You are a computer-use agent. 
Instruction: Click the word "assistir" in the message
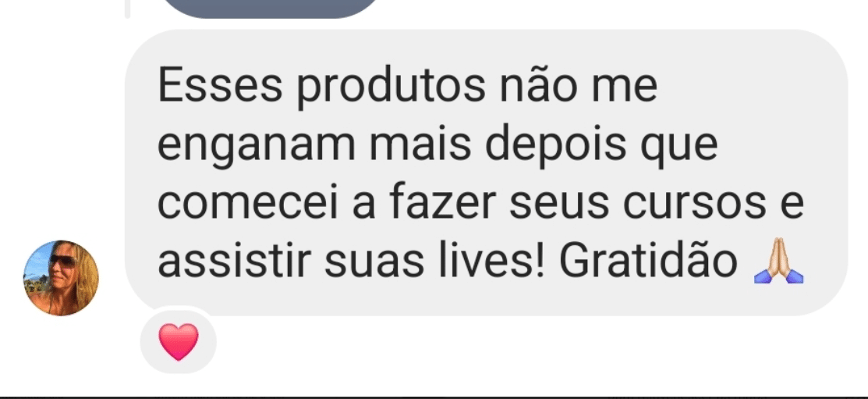[x=235, y=260]
